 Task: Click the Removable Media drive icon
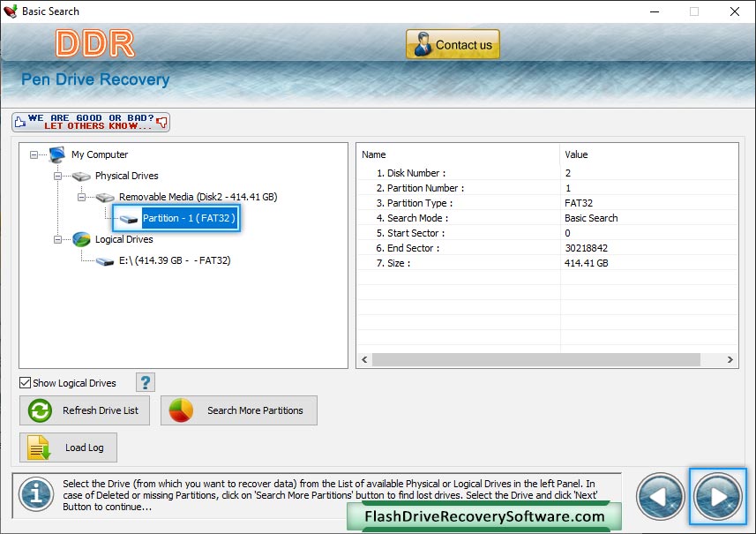[105, 198]
